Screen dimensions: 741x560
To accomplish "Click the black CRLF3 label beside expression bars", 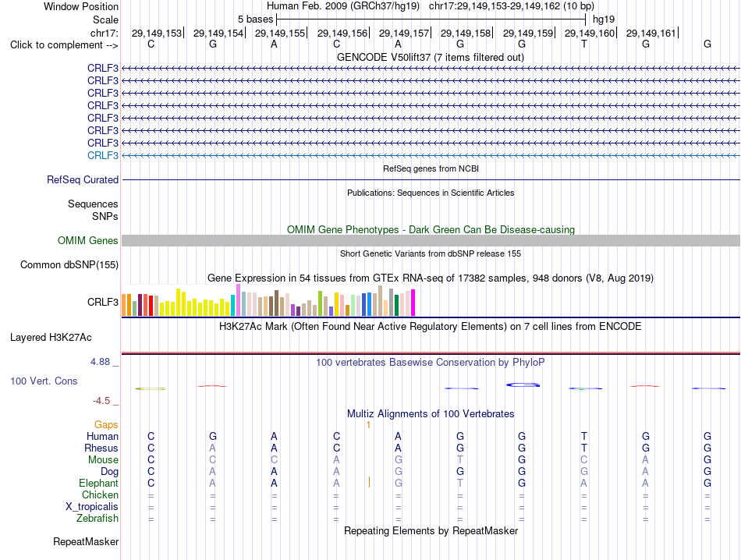I will (x=102, y=302).
